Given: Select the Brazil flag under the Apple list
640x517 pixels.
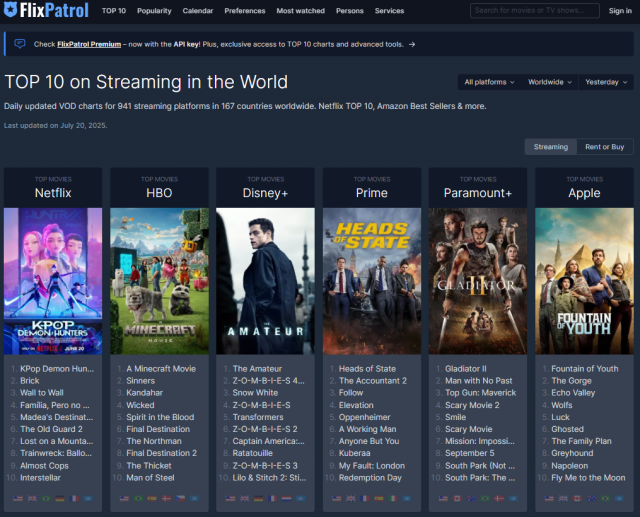Looking at the screenshot, I should click(x=605, y=498).
